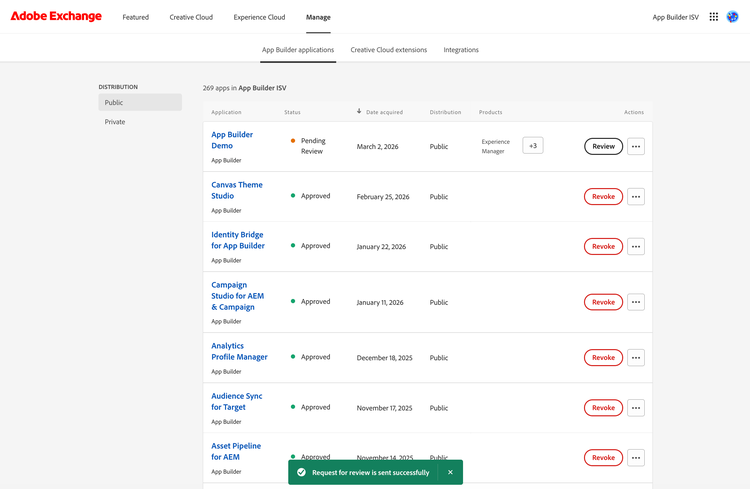750x489 pixels.
Task: Select Public distribution filter
Action: (x=140, y=102)
